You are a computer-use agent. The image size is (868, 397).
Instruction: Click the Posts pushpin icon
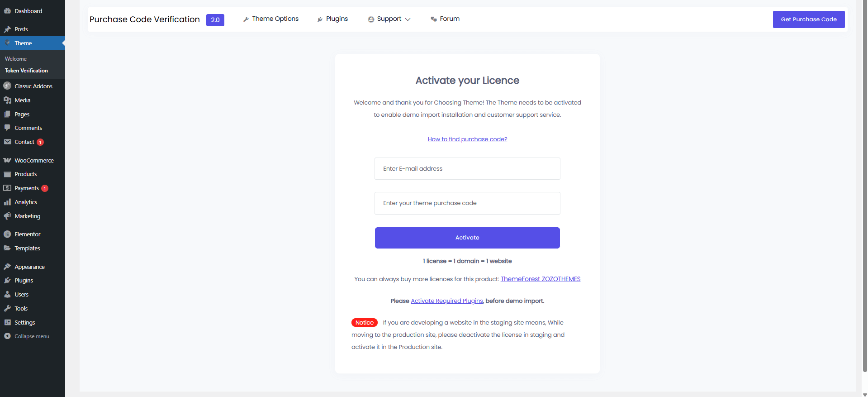7,29
